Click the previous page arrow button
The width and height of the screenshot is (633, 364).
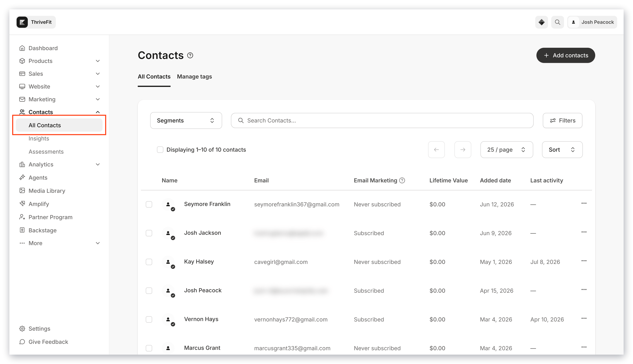coord(436,150)
